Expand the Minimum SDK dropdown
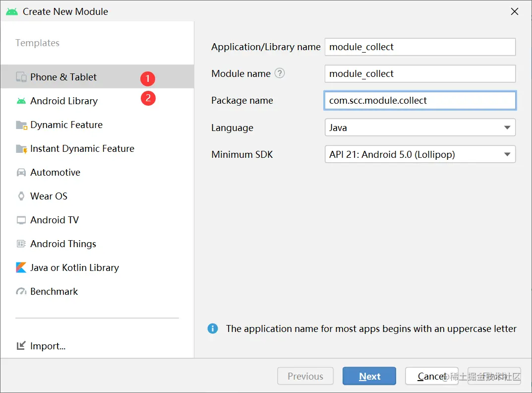The image size is (532, 393). point(420,154)
